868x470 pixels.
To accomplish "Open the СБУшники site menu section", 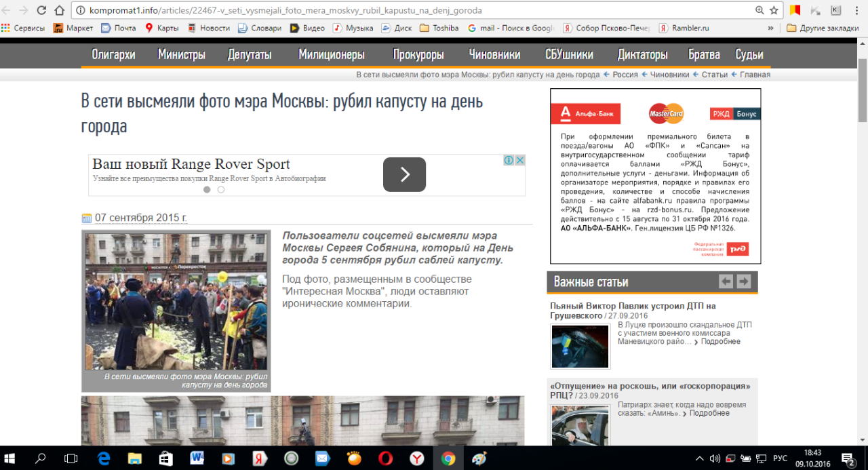I will click(569, 55).
